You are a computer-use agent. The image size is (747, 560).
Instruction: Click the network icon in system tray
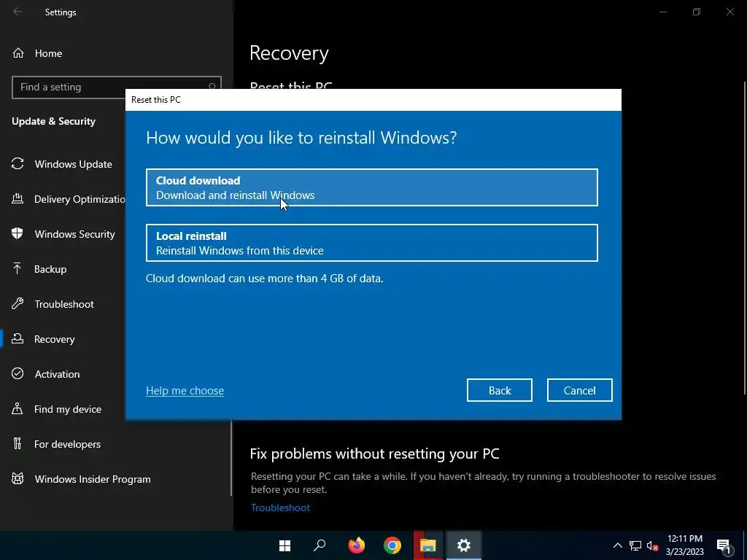point(635,545)
